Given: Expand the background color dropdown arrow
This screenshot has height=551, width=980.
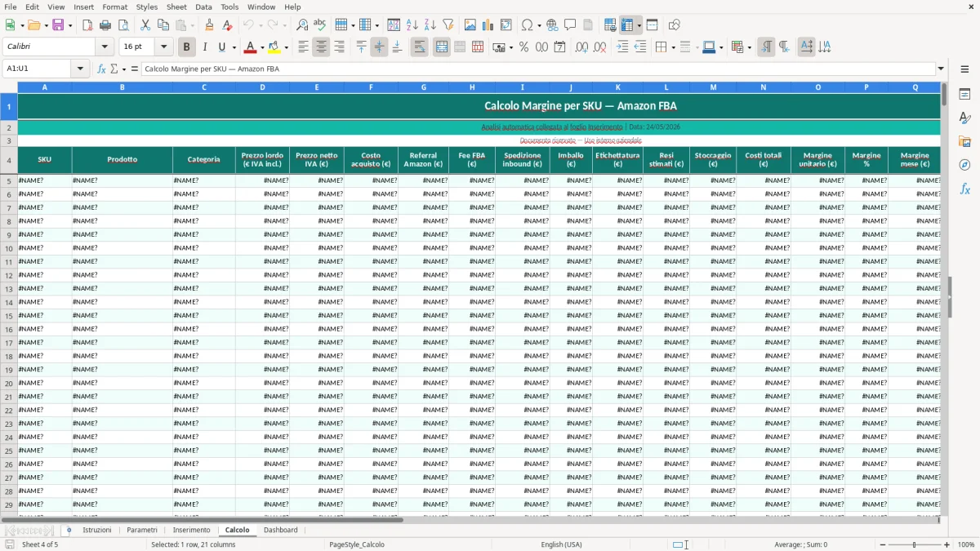Looking at the screenshot, I should coord(286,47).
